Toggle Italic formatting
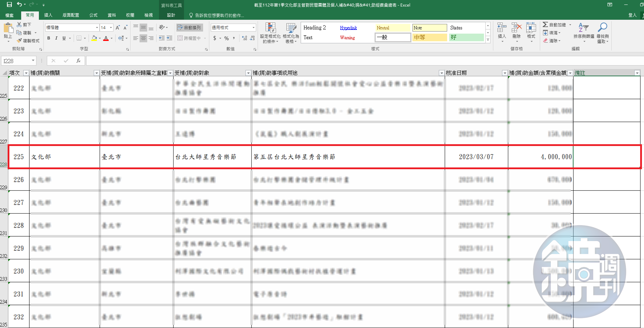The width and height of the screenshot is (644, 328). click(x=56, y=38)
